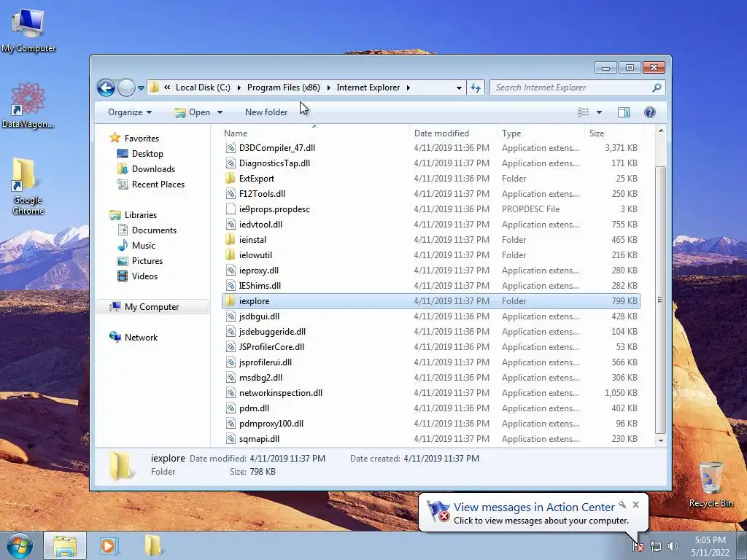747x560 pixels.
Task: Select My Computer in the navigation pane
Action: tap(152, 307)
